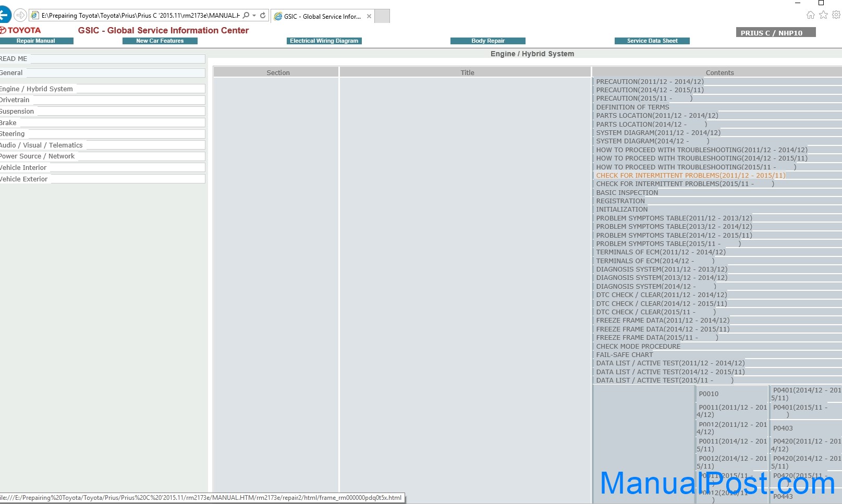This screenshot has height=504, width=842.
Task: Open a new blank browser tab
Action: coord(382,16)
